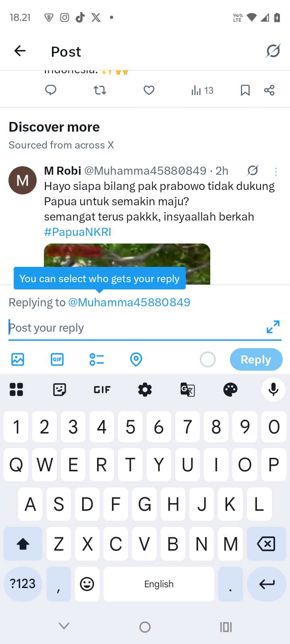The height and width of the screenshot is (644, 290).
Task: View post analytics showing 13
Action: pos(202,90)
